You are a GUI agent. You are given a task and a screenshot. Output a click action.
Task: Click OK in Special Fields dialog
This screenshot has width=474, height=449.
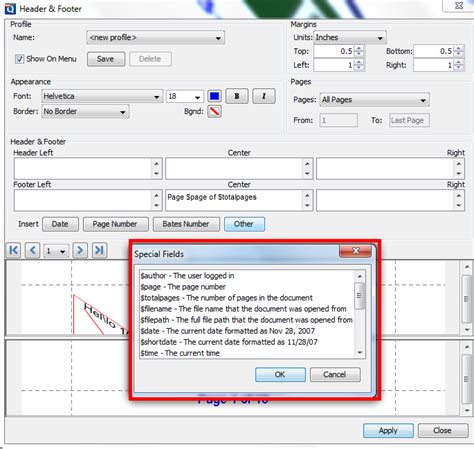click(280, 375)
